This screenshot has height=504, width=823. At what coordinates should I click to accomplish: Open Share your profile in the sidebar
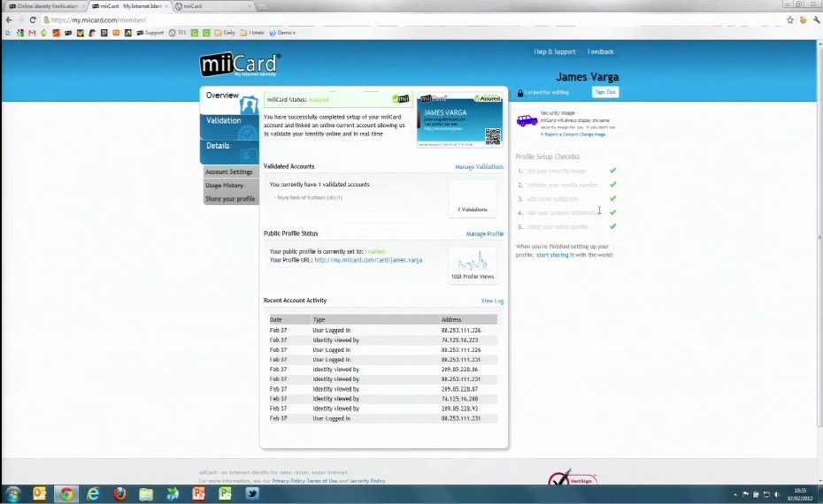(x=230, y=199)
